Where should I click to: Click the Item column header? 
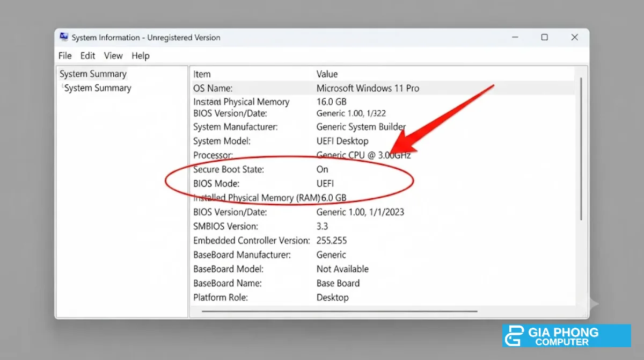202,74
